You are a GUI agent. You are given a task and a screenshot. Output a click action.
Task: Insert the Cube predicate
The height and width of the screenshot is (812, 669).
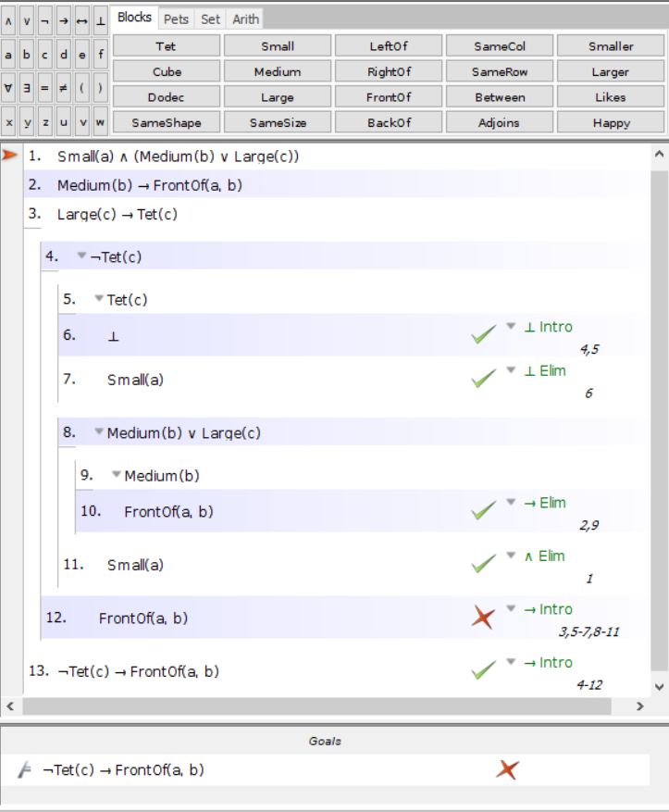coord(166,71)
